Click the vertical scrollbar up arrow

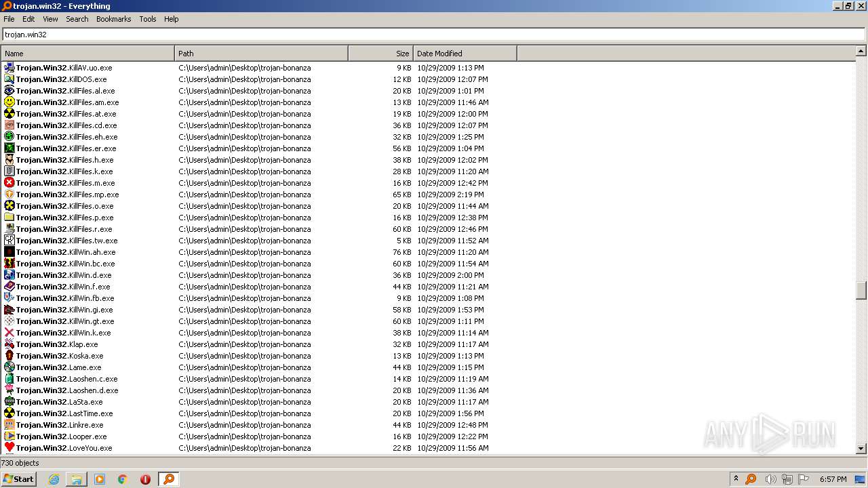coord(861,51)
